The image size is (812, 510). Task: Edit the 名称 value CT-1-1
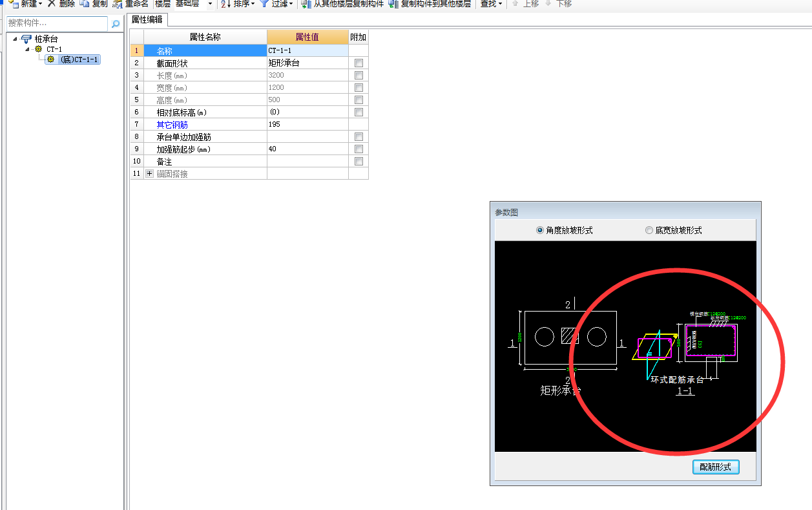(x=307, y=50)
